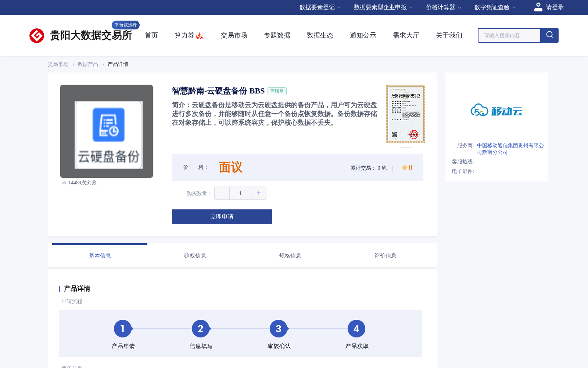Click the user avatar login icon
Image resolution: width=588 pixels, height=368 pixels.
(x=538, y=7)
